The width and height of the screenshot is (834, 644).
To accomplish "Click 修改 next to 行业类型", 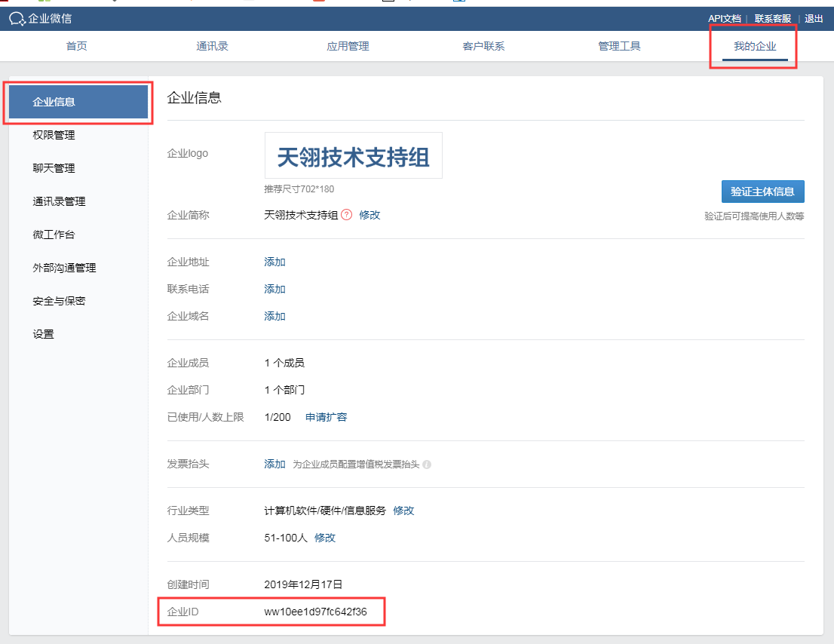I will point(403,511).
